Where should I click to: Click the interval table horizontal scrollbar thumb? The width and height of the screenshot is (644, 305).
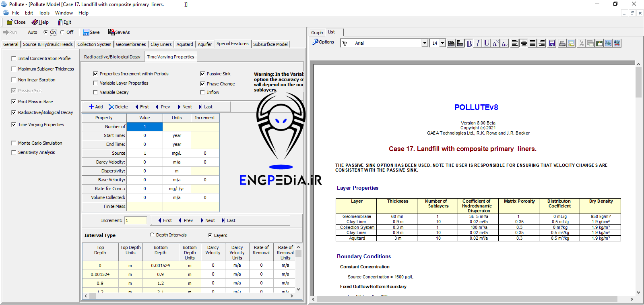[93, 296]
